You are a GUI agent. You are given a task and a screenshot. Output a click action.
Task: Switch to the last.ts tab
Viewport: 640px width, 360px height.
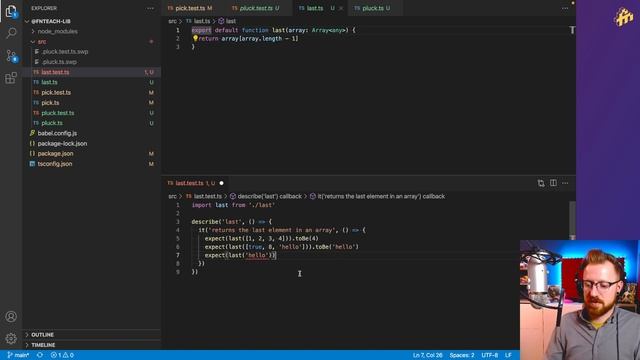pyautogui.click(x=315, y=8)
